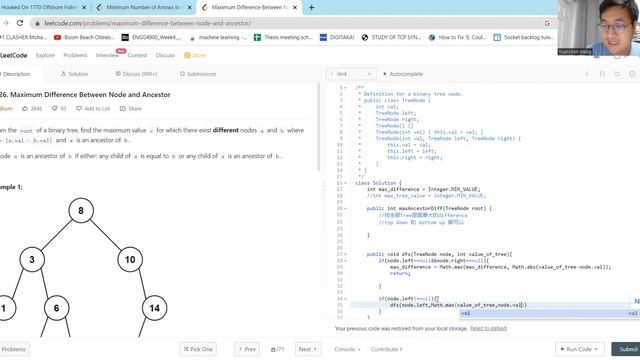640x360 pixels.
Task: Go to LeetCode Explore menu
Action: click(45, 55)
